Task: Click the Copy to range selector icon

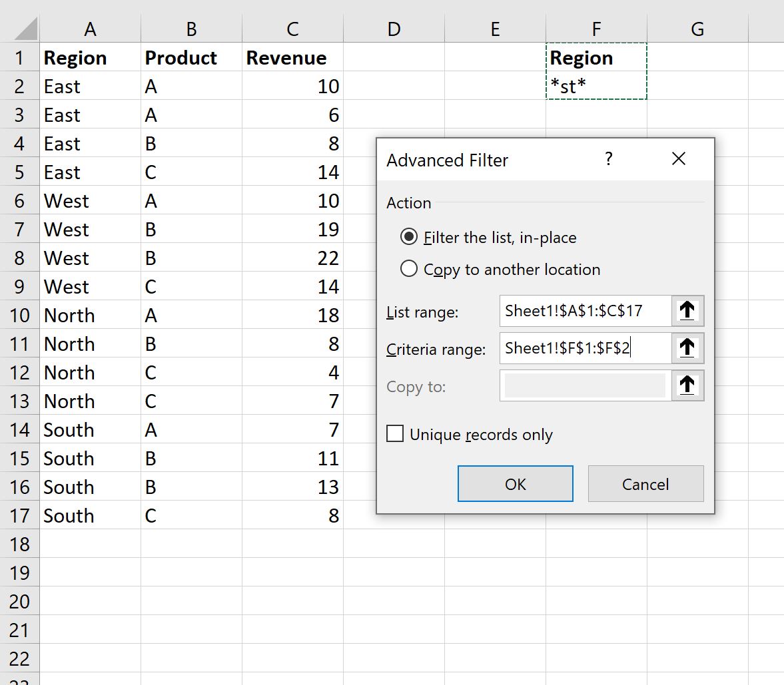Action: tap(687, 385)
